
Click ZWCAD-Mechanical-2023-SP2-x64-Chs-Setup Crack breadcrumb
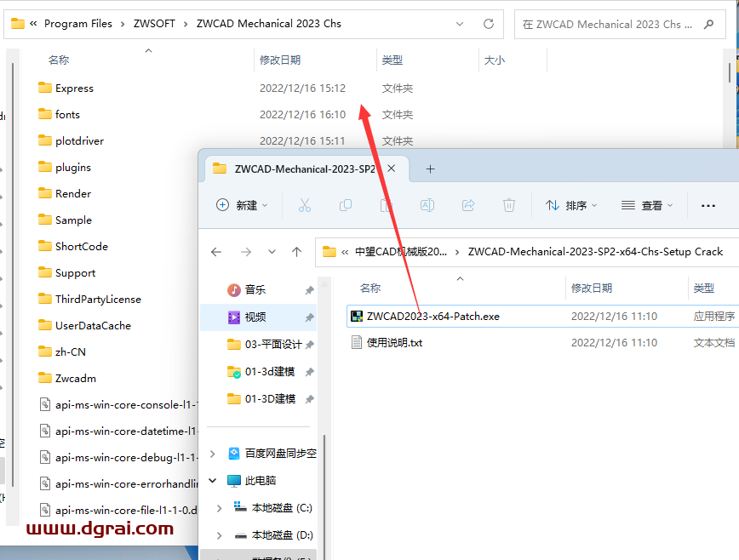coord(595,252)
